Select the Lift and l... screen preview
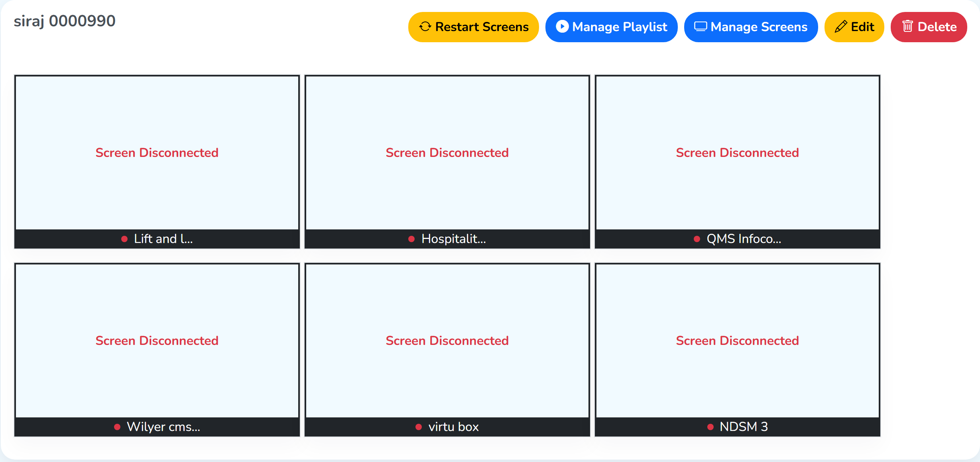This screenshot has width=980, height=462. 157,153
